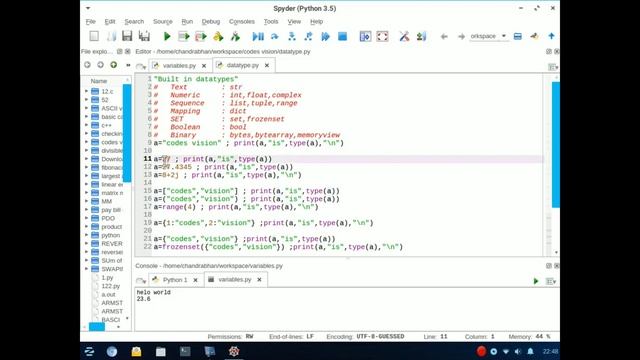Open Search menu

coord(134,22)
